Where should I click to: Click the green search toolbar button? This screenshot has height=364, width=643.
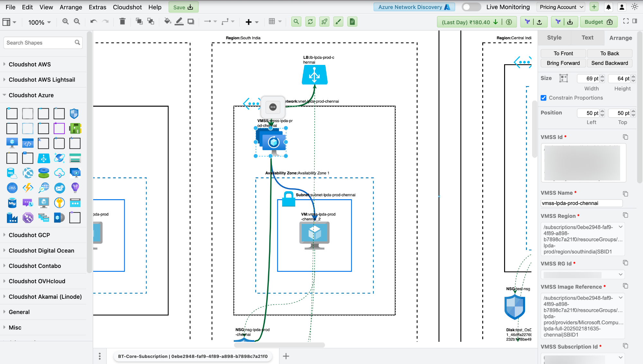pos(296,22)
